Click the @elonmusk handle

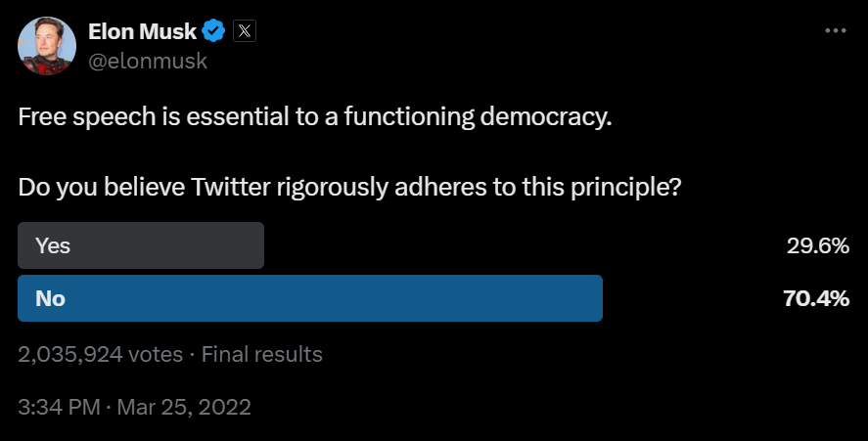tap(148, 61)
